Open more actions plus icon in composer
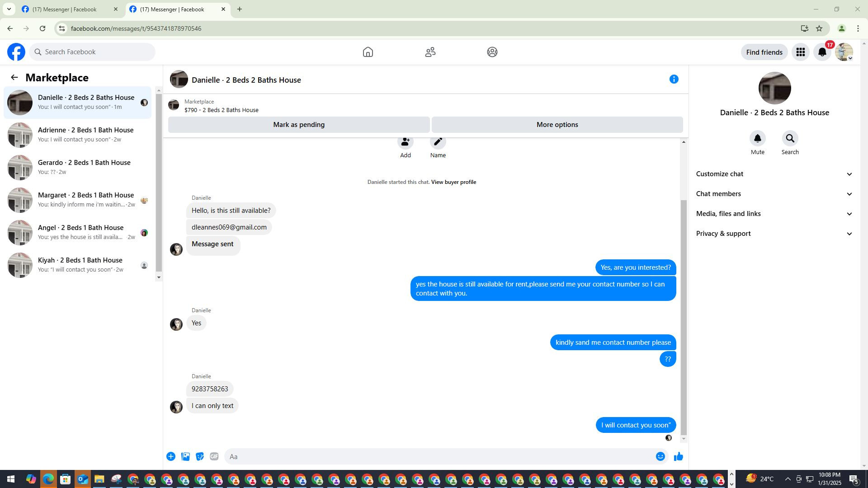 coord(171,457)
